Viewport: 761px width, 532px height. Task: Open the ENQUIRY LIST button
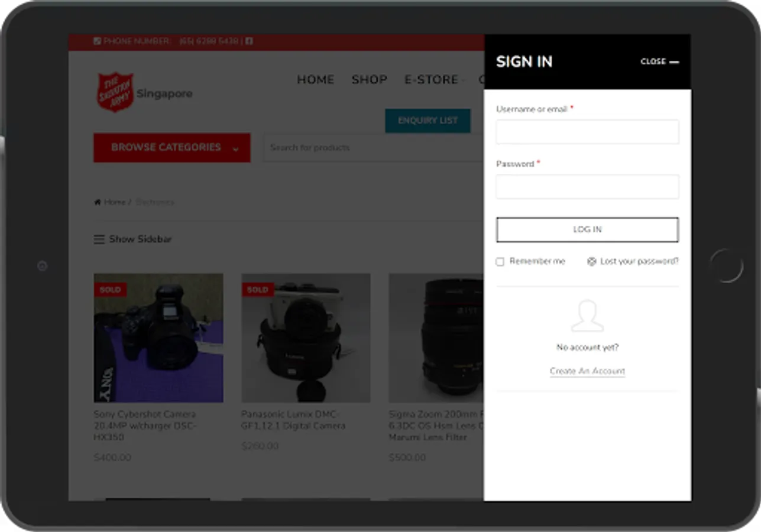(x=428, y=121)
